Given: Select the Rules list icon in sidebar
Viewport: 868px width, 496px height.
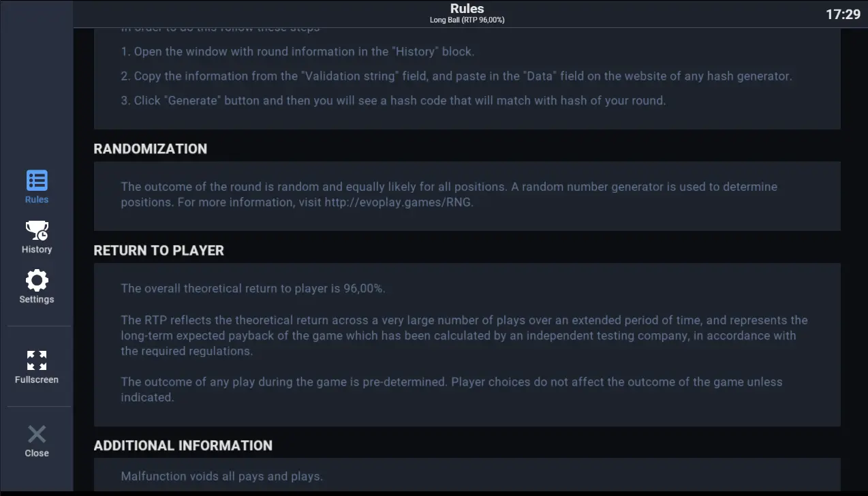Looking at the screenshot, I should (37, 181).
